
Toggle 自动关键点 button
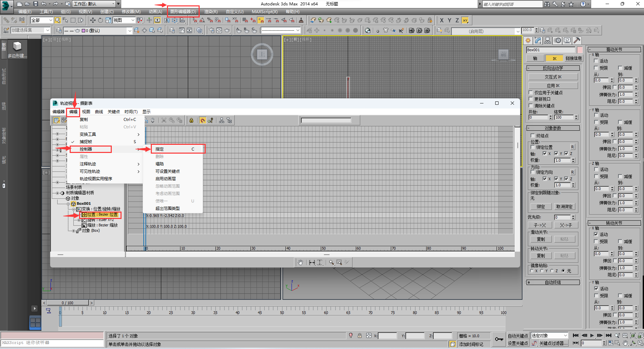[x=518, y=336]
